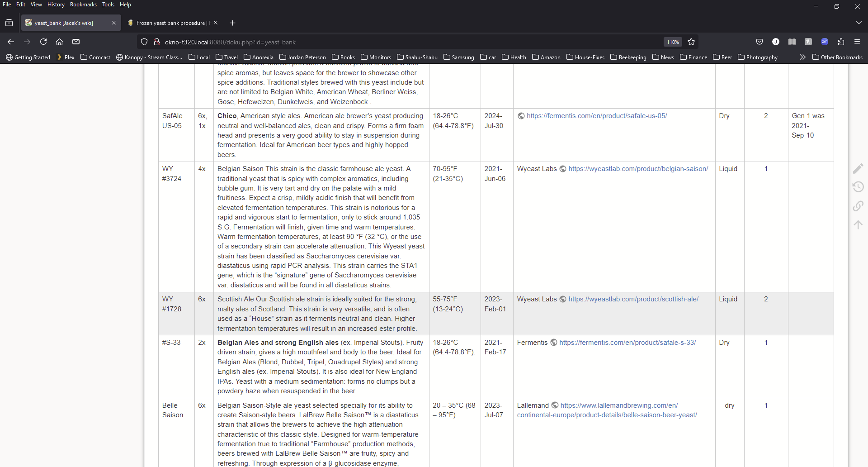Viewport: 868px width, 467px height.
Task: Open the lallemandbrewing belle-saison link
Action: (607, 410)
